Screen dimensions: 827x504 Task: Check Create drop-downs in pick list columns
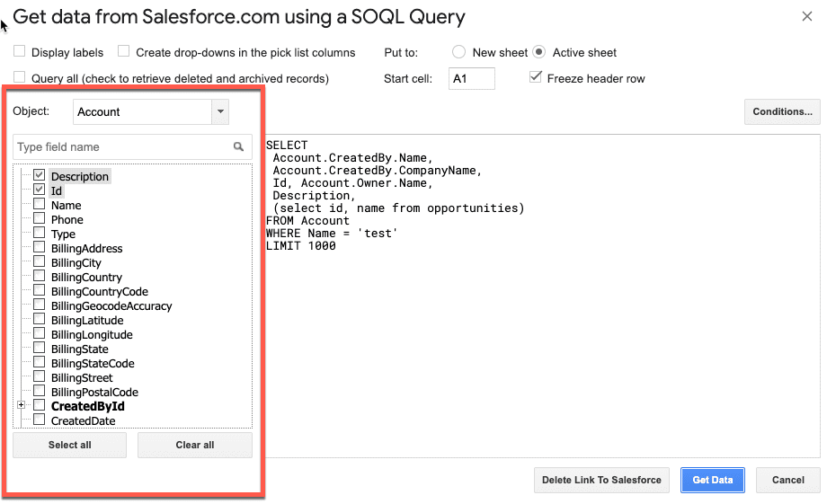tap(124, 52)
